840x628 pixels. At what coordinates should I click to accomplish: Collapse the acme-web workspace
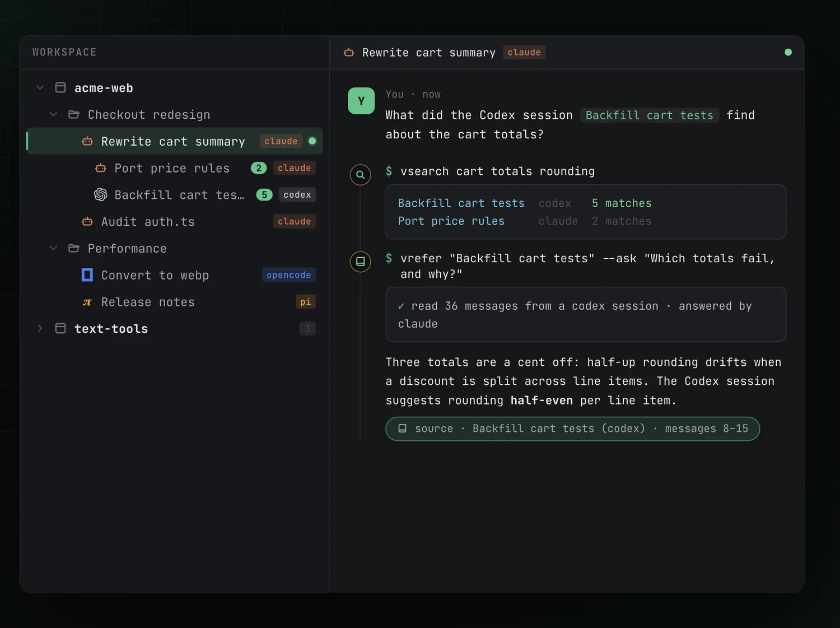click(40, 87)
